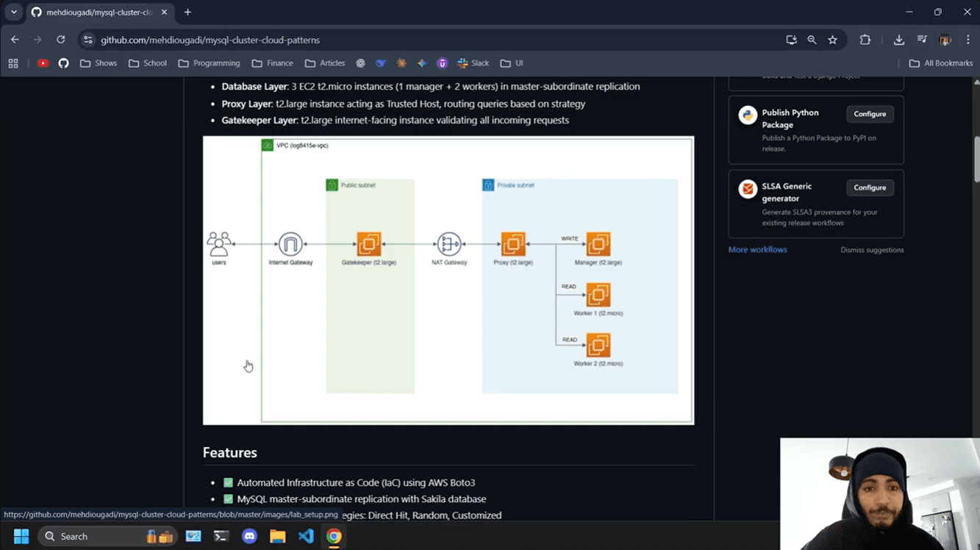Image resolution: width=980 pixels, height=550 pixels.
Task: Open the Chrome downloads icon
Action: click(x=898, y=40)
